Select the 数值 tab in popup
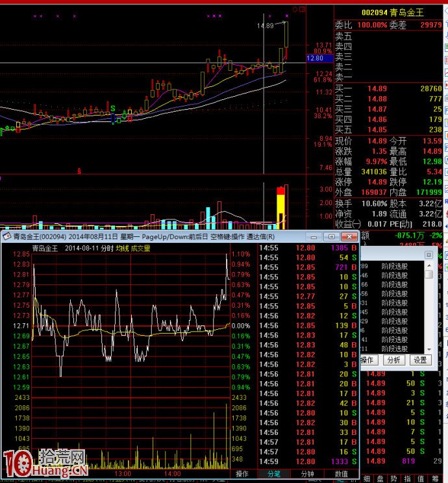Screen dimensions: 448x483 (x=341, y=474)
